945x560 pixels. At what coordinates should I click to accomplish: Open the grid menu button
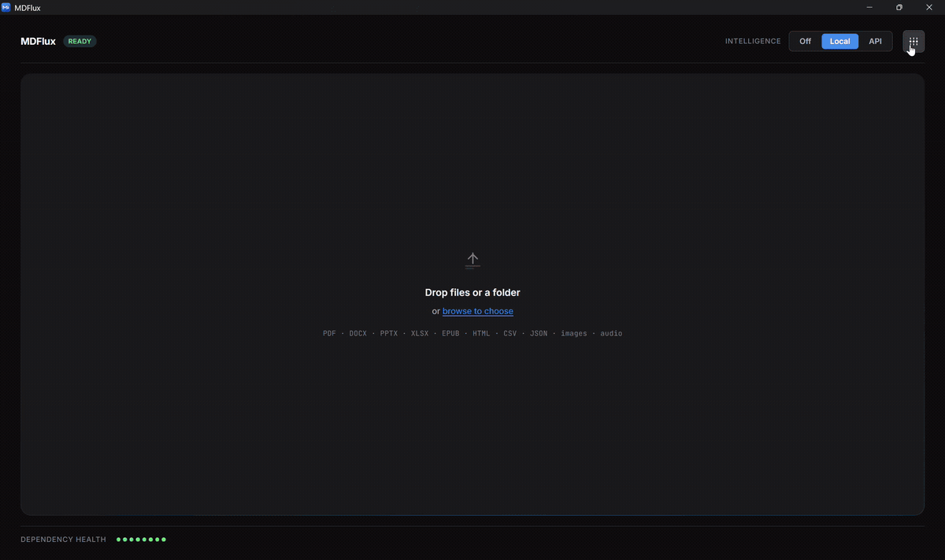[913, 41]
